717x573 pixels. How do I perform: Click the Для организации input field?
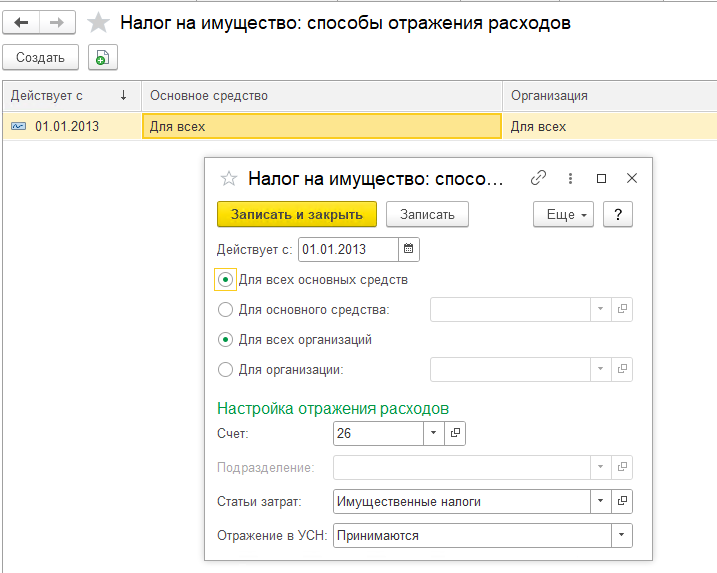pyautogui.click(x=510, y=369)
